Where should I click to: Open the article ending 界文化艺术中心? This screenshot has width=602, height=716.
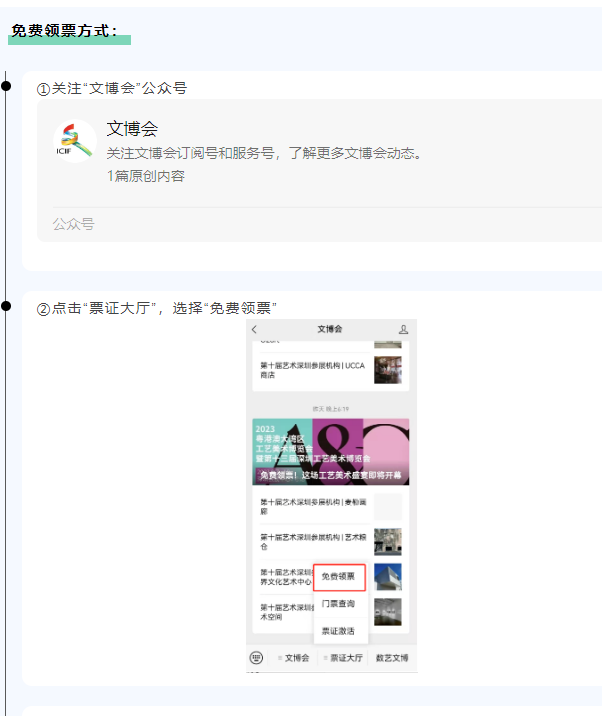coord(286,577)
